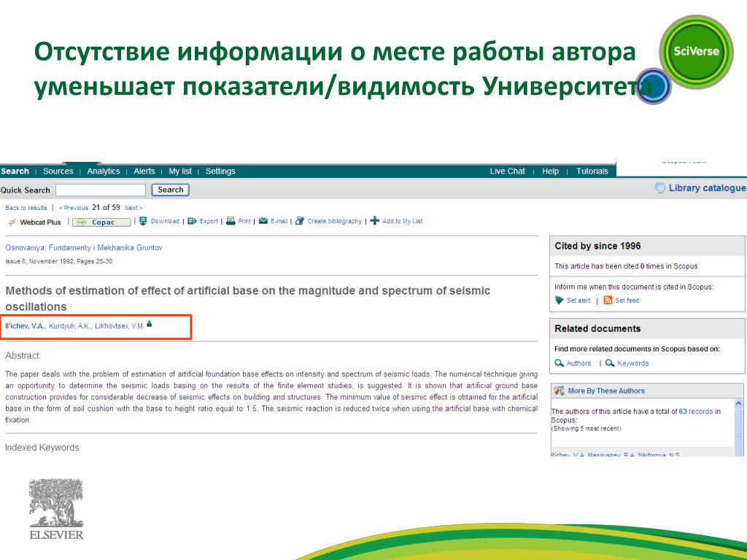747x560 pixels.
Task: Open the Analytics tab
Action: (104, 171)
